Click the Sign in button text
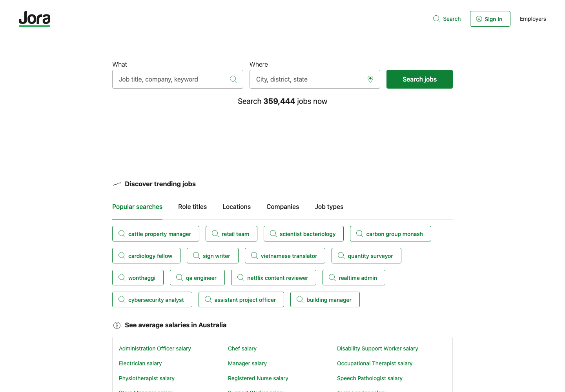The height and width of the screenshot is (392, 565). coord(493,19)
